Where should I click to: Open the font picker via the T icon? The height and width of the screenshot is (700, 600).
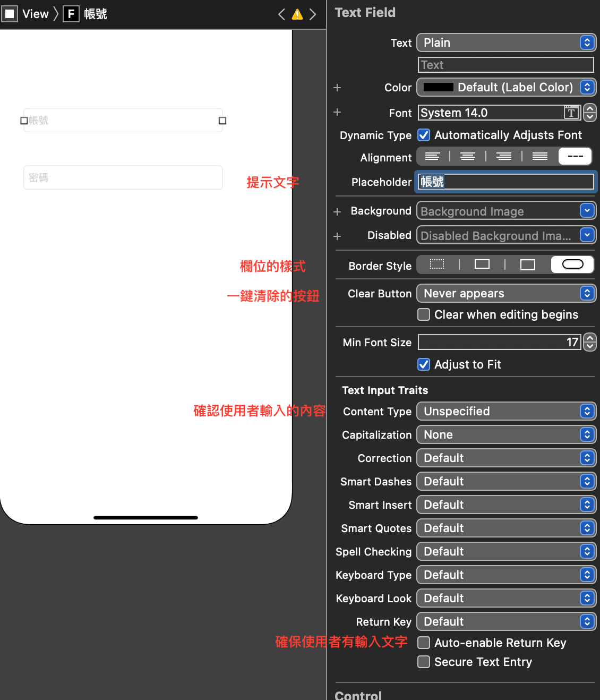[x=571, y=113]
